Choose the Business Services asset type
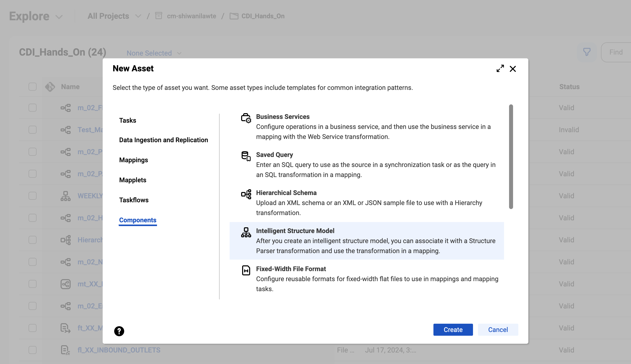631x364 pixels. 367,127
